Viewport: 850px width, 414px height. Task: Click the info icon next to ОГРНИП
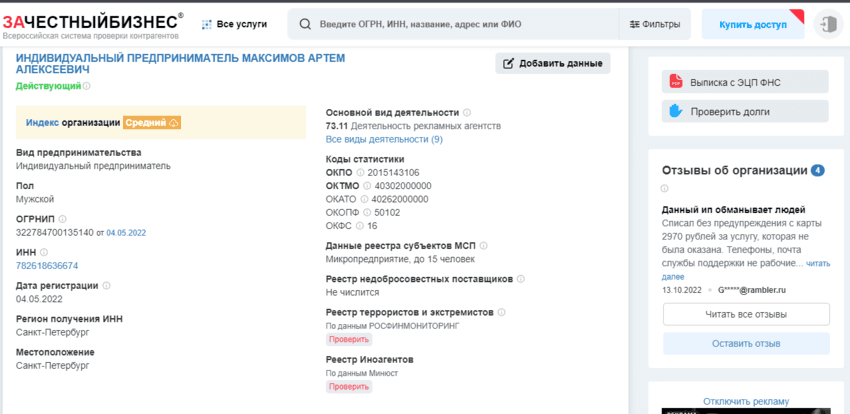[x=62, y=219]
